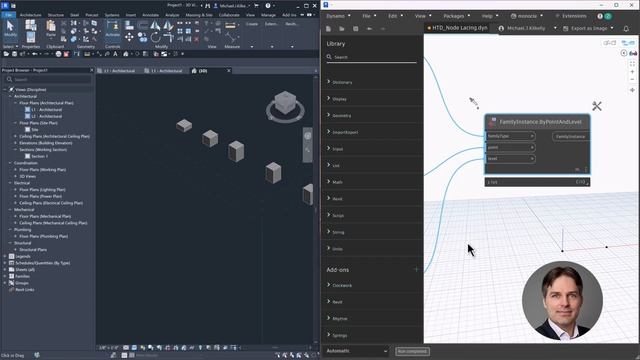This screenshot has width=640, height=360.
Task: Open the Revit help question mark
Action: click(x=268, y=6)
